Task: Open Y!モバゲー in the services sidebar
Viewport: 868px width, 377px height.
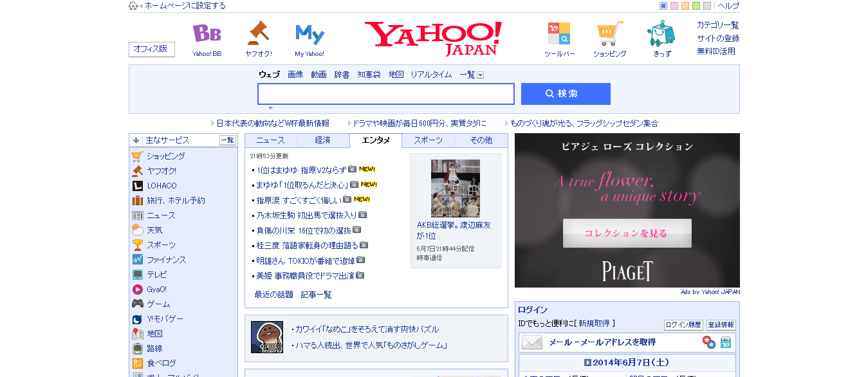Action: [x=165, y=319]
